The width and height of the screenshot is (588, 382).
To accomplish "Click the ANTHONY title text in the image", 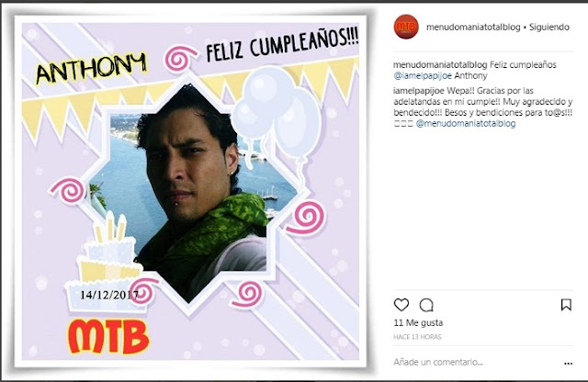I will pyautogui.click(x=91, y=68).
